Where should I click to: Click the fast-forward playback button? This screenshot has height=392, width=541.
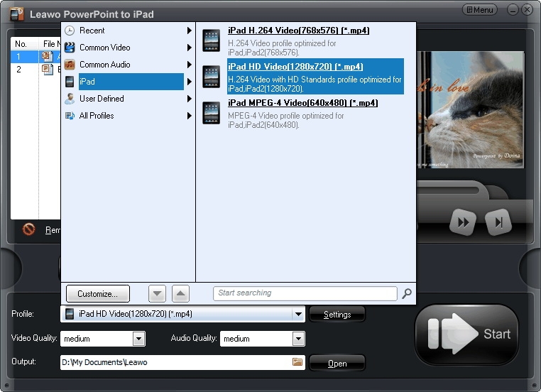(463, 223)
